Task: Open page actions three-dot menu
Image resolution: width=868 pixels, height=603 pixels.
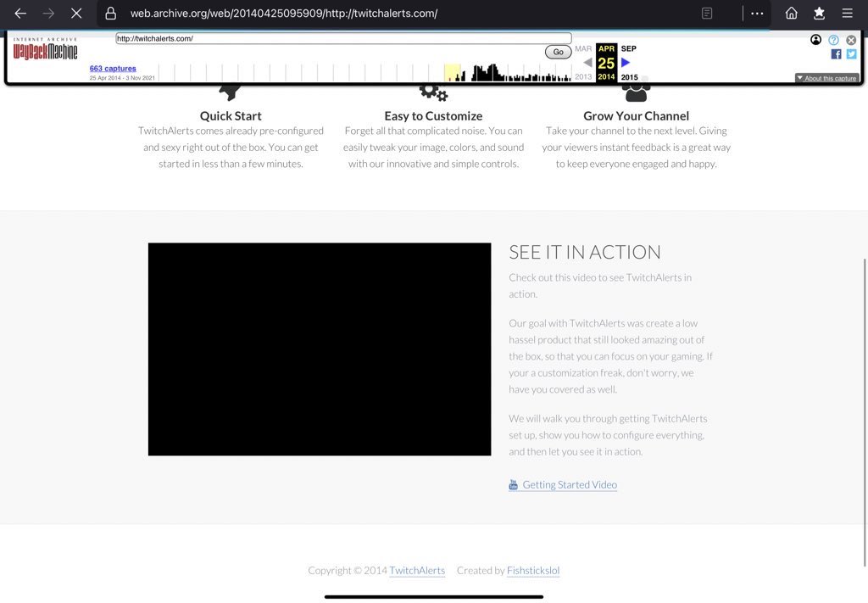Action: coord(757,14)
